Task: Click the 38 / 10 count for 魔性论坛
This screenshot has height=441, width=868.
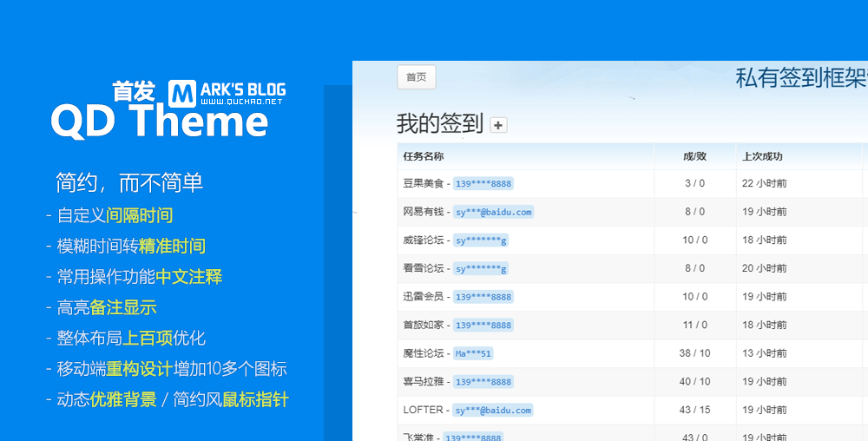Action: [x=694, y=353]
